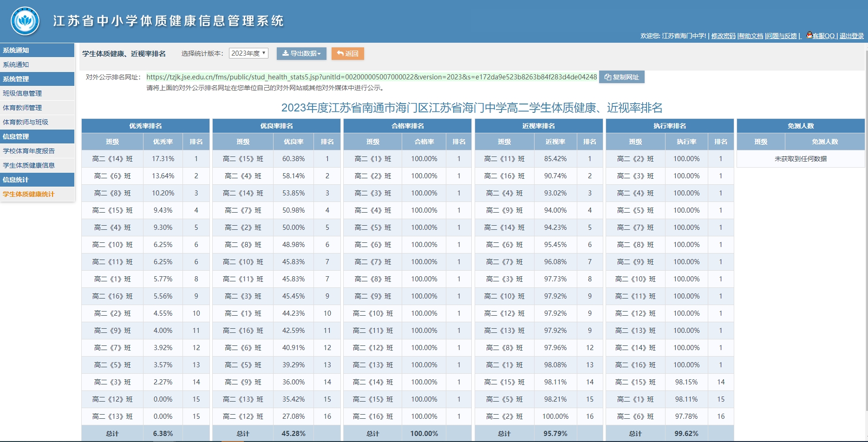Screen dimensions: 868x442
Task: Click the 客服QQ text link
Action: click(823, 36)
